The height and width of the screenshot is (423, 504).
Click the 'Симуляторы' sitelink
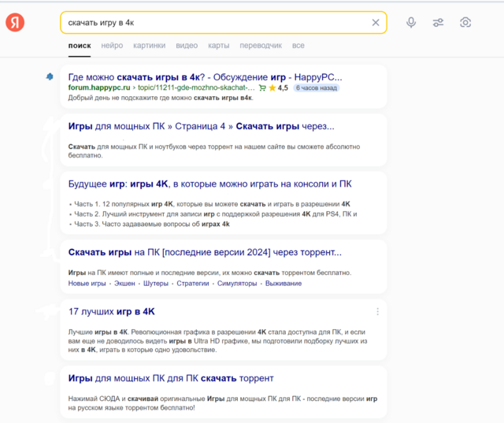237,284
